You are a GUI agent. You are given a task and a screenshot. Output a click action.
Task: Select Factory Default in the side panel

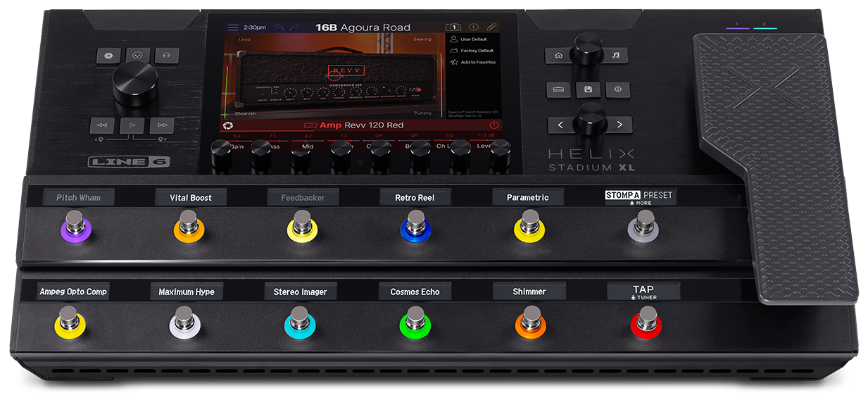click(x=473, y=51)
